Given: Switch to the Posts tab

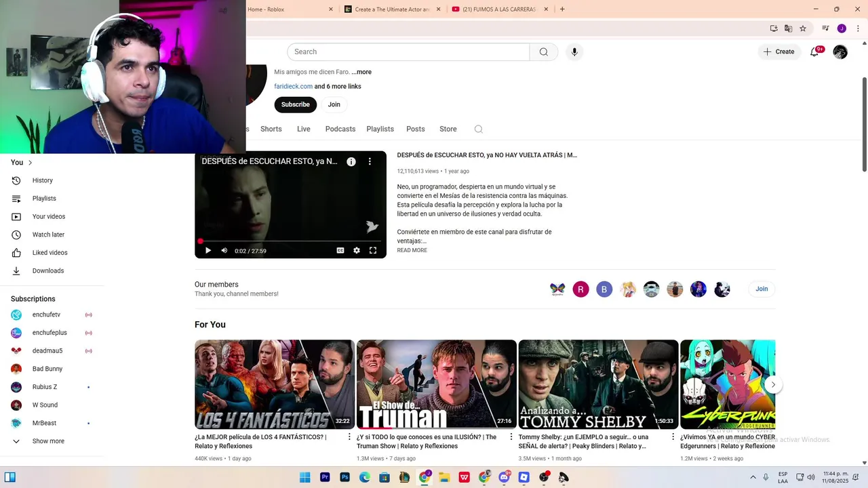Looking at the screenshot, I should (x=416, y=129).
